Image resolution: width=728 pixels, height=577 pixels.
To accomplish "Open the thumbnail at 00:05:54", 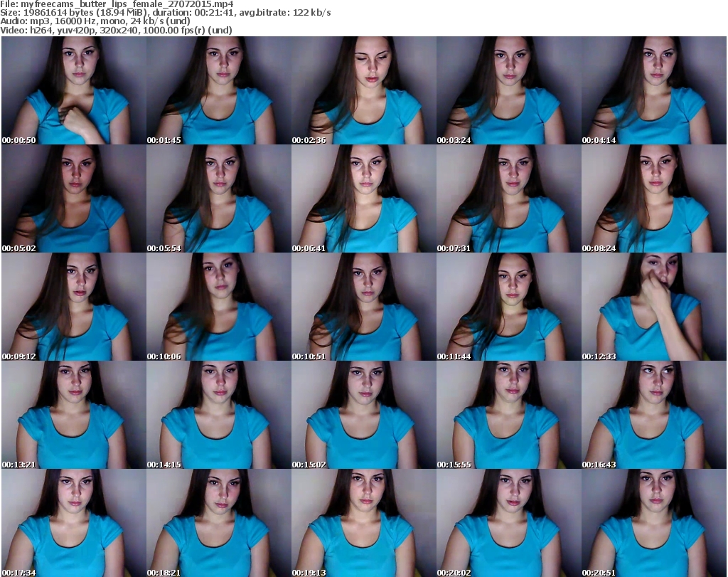I will click(219, 198).
